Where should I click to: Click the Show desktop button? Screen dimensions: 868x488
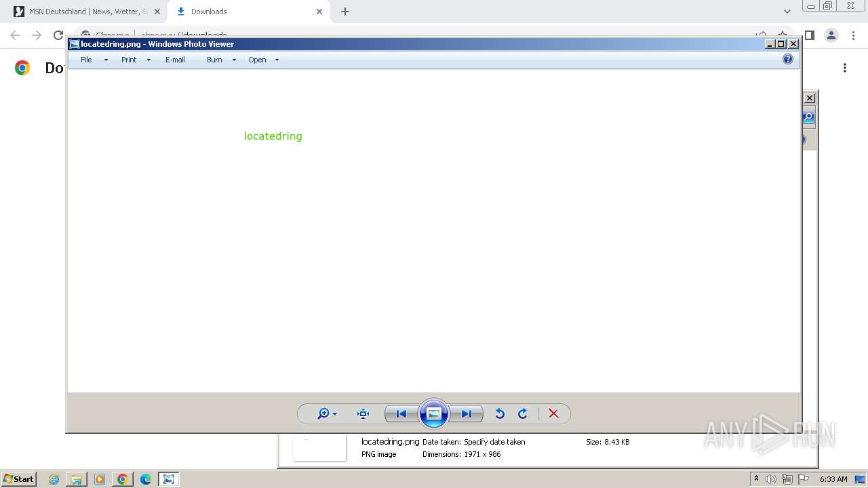pos(860,479)
